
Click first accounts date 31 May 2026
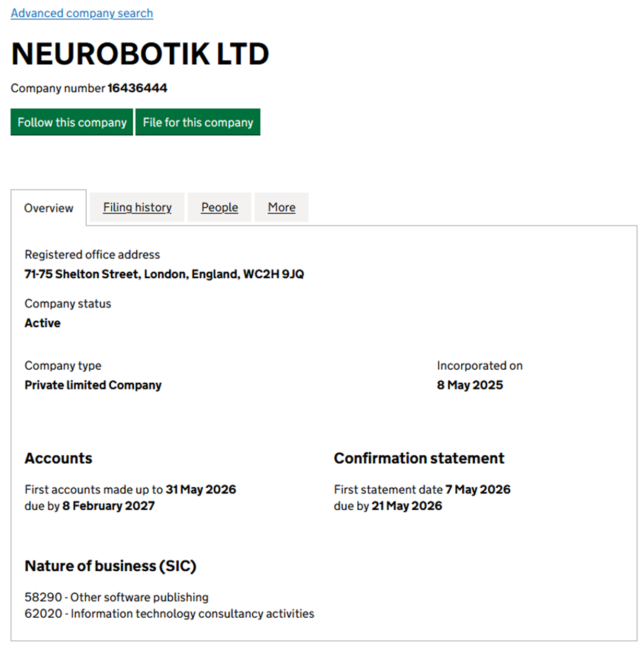[201, 489]
